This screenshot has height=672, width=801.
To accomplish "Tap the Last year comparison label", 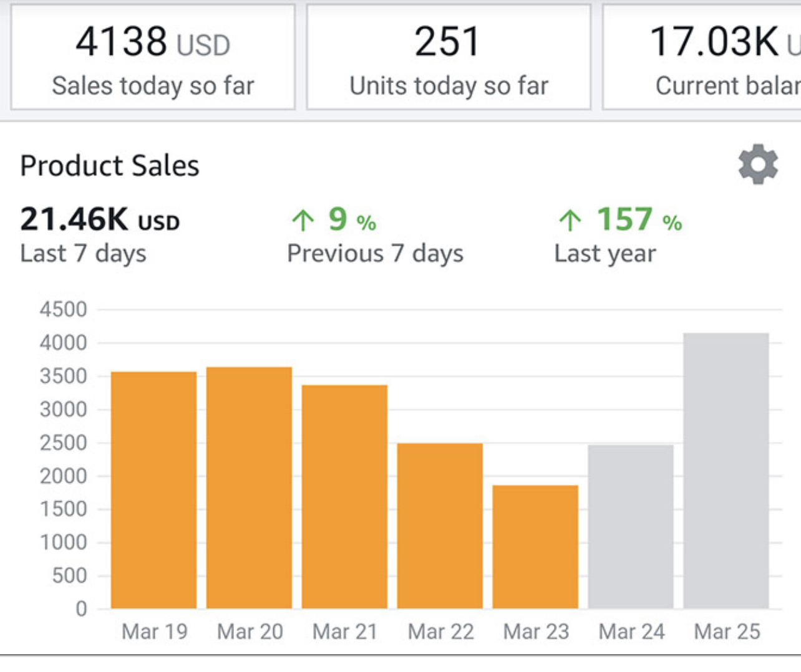I will pyautogui.click(x=604, y=254).
